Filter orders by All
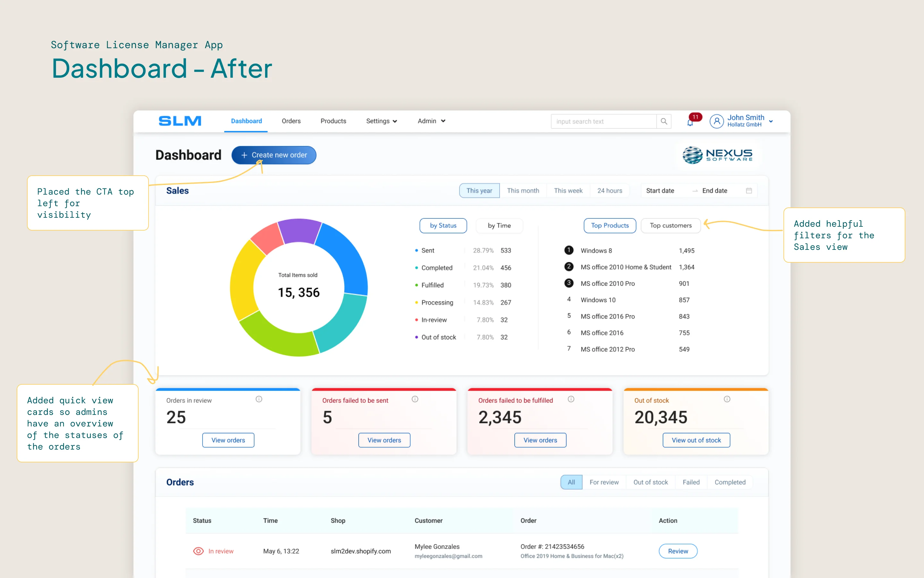924x578 pixels. 571,482
